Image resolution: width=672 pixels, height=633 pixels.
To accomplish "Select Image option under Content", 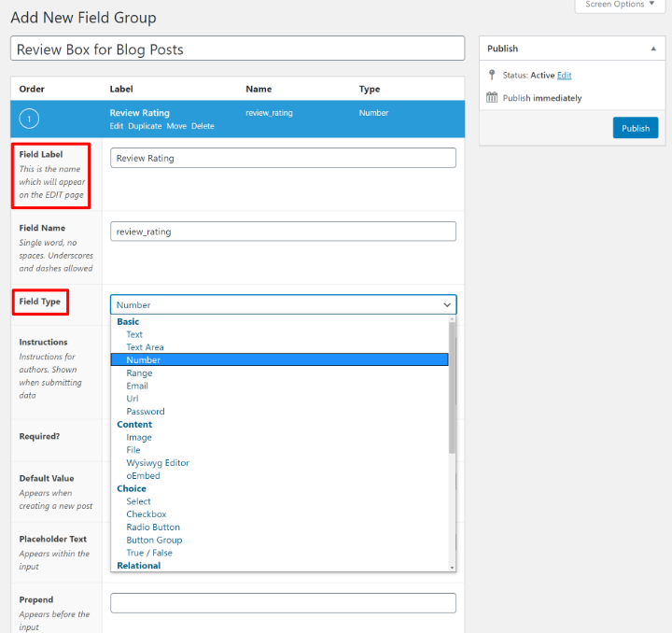I will (280, 437).
